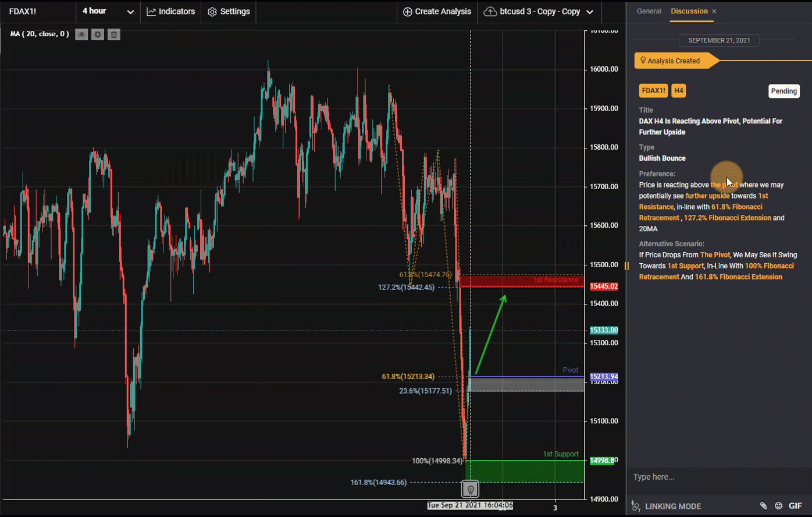Click the FDAX1! symbol field
This screenshot has width=812, height=517.
click(38, 11)
